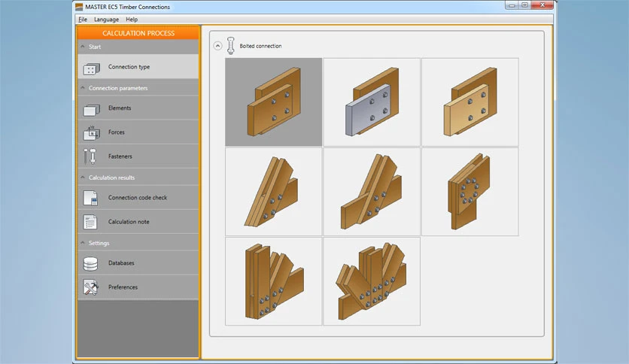Click the Bolted connection label

point(260,46)
